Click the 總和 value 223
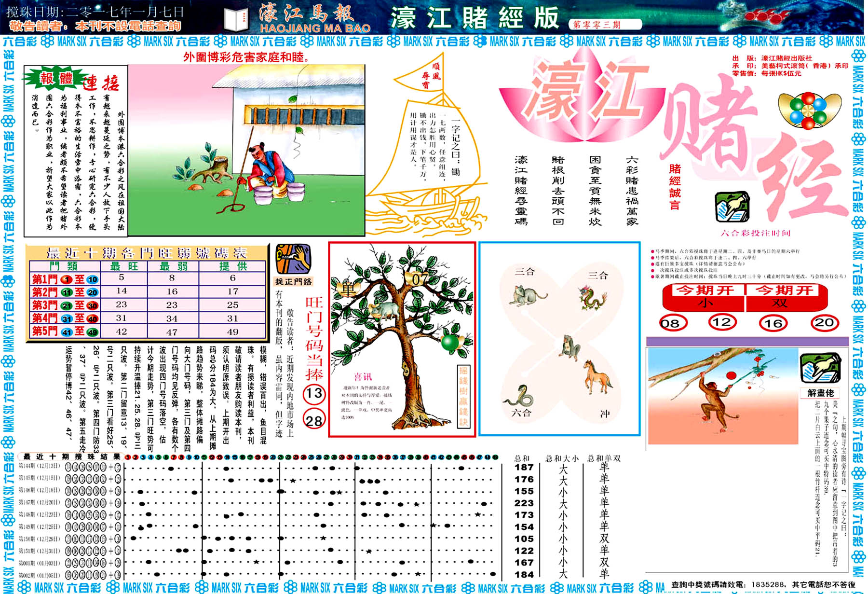 (x=524, y=503)
